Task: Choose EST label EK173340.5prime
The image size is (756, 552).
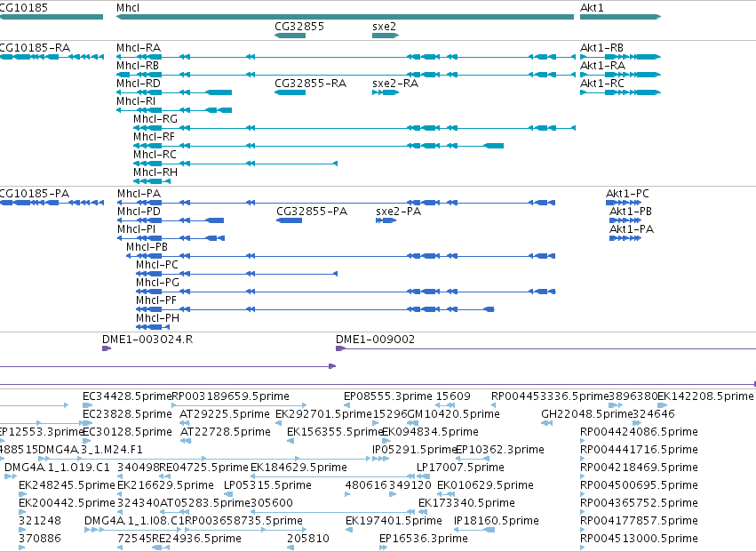Action: pyautogui.click(x=466, y=503)
